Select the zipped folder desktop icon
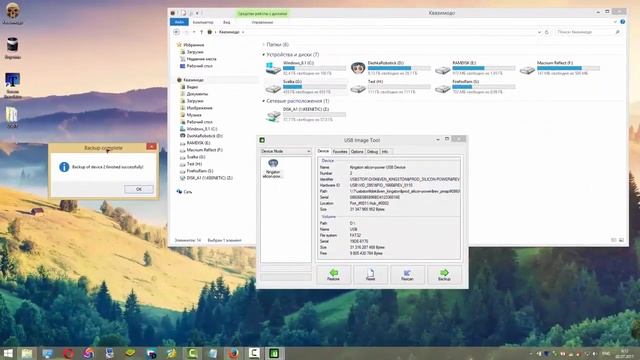 [12, 117]
